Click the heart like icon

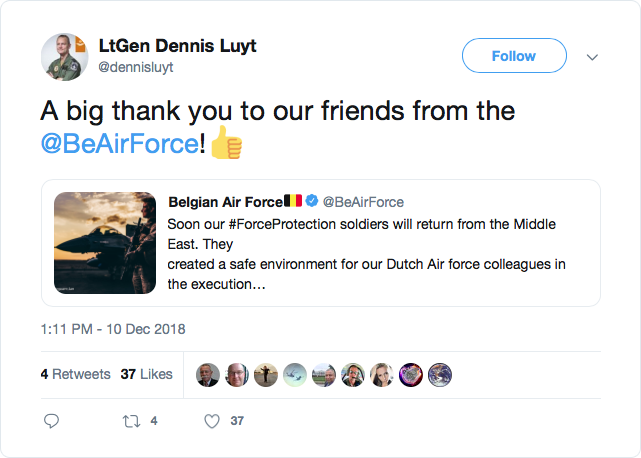[x=211, y=421]
